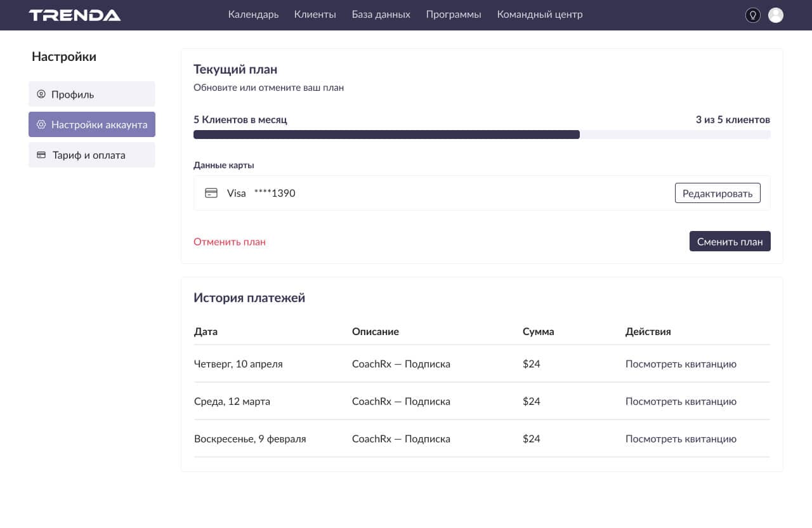Click the clients usage progress bar
This screenshot has height=528, width=812.
pos(481,135)
